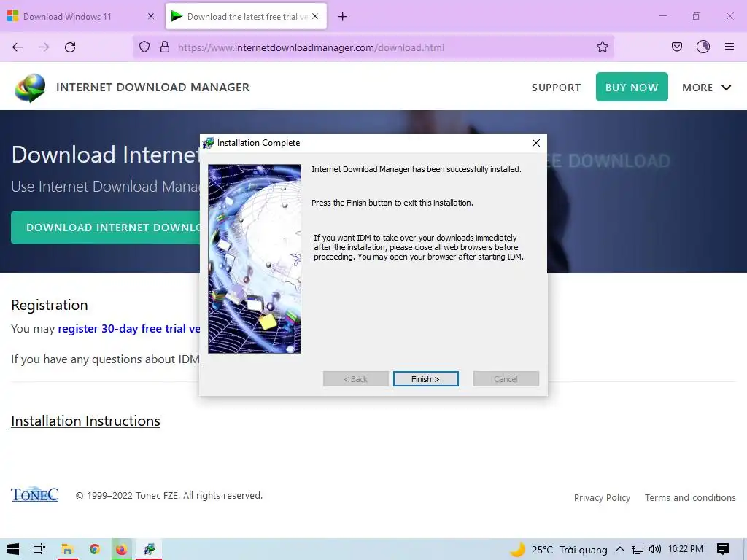747x560 pixels.
Task: Click the Tonec logo in footer
Action: tap(34, 495)
